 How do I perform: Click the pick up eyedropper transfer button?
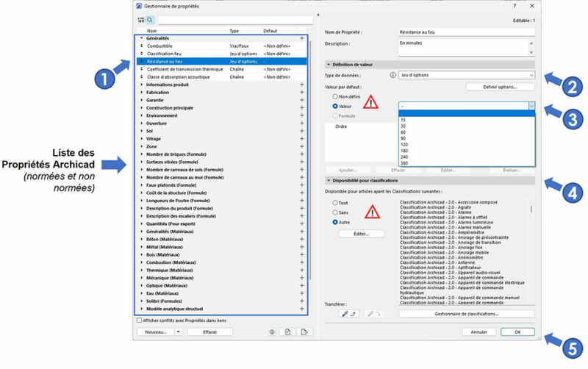tap(349, 314)
